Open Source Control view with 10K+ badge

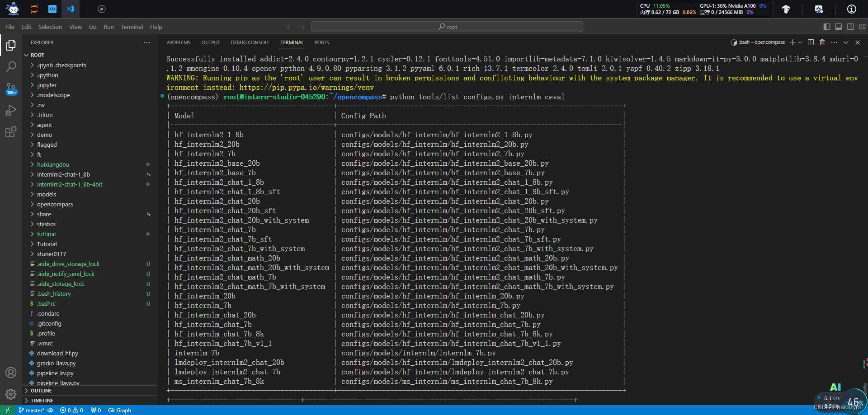11,89
